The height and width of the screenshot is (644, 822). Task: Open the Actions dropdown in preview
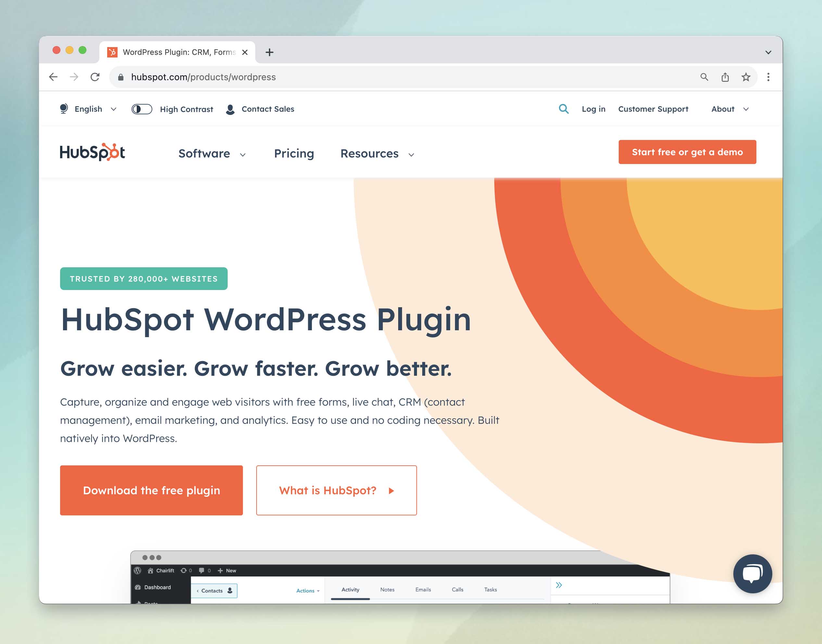308,590
